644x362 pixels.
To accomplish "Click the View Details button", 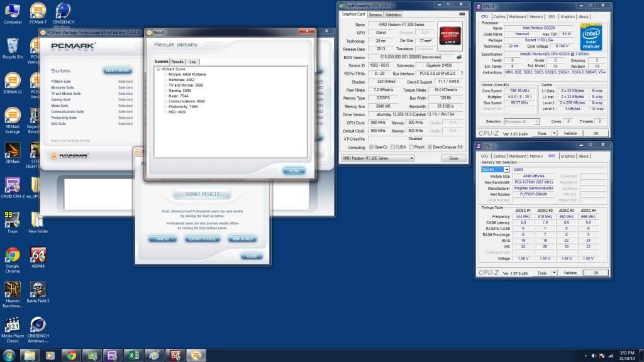I will (242, 239).
